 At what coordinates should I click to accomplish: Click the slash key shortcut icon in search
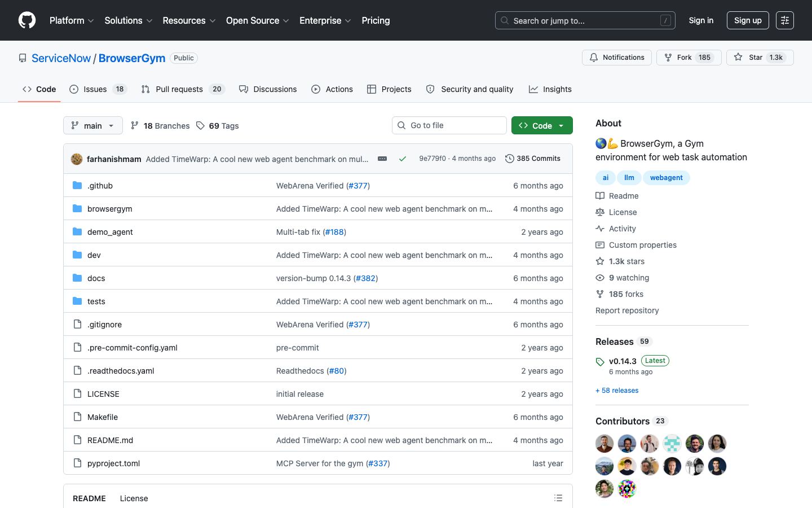tap(665, 20)
